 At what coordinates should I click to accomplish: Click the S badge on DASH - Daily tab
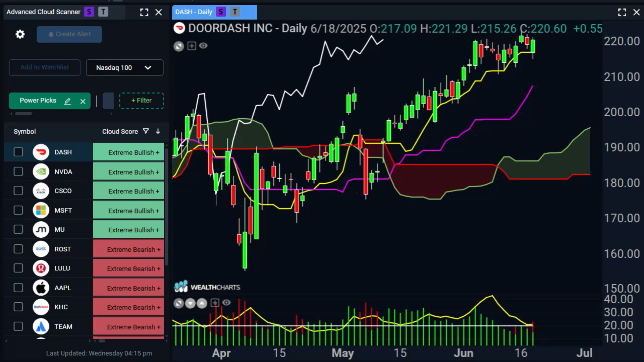point(221,12)
